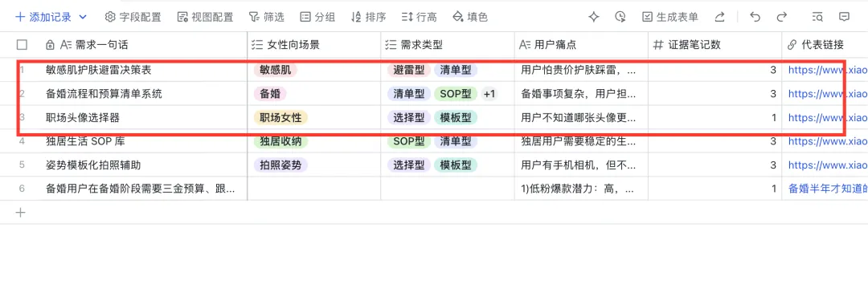The height and width of the screenshot is (301, 868).
Task: Click 模板型 tag in 职场头像选择器 row
Action: 456,117
